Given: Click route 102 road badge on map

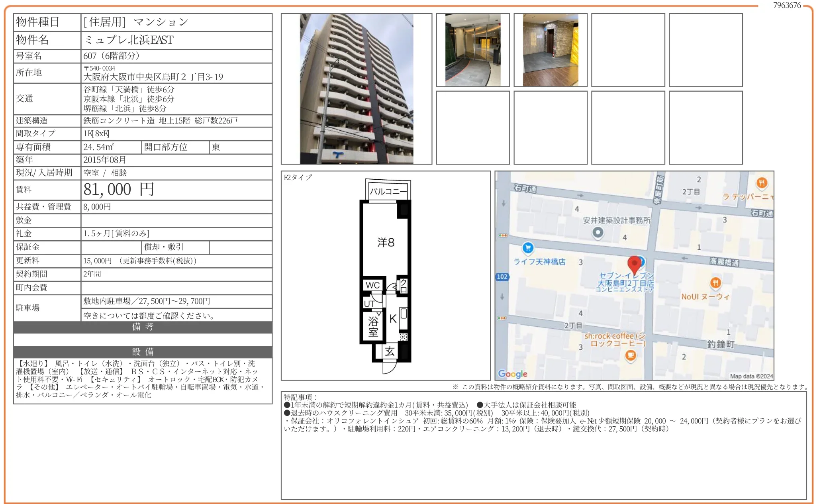Looking at the screenshot, I should (x=502, y=277).
